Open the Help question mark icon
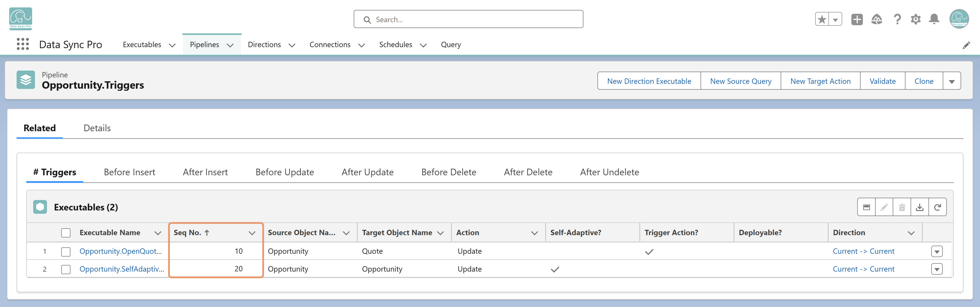Screen dimensions: 980x307 click(897, 19)
